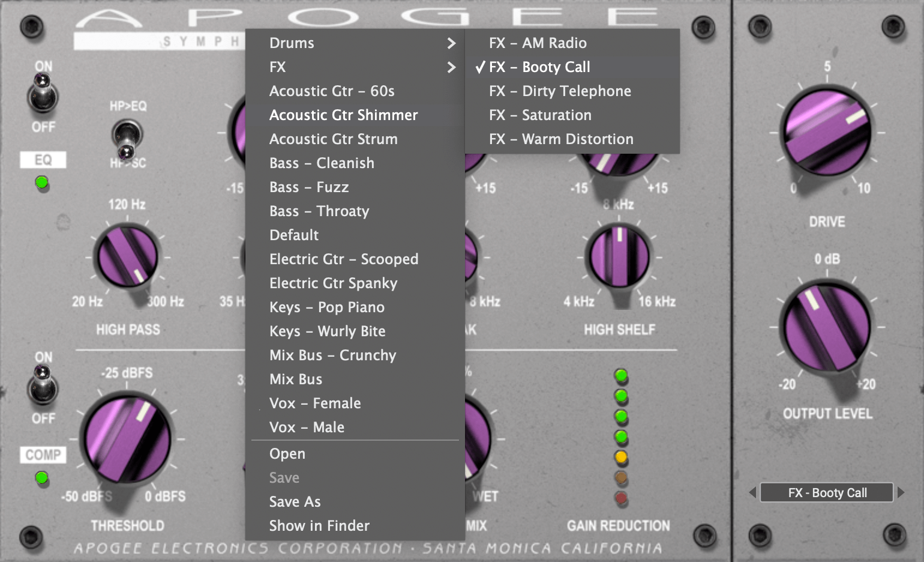Go to previous preset with left arrow
924x562 pixels.
click(752, 493)
